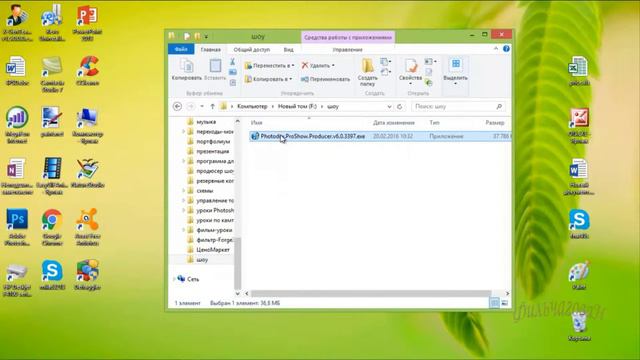Open the Camtasia Studio 7 shortcut
The height and width of the screenshot is (360, 640).
tap(52, 74)
